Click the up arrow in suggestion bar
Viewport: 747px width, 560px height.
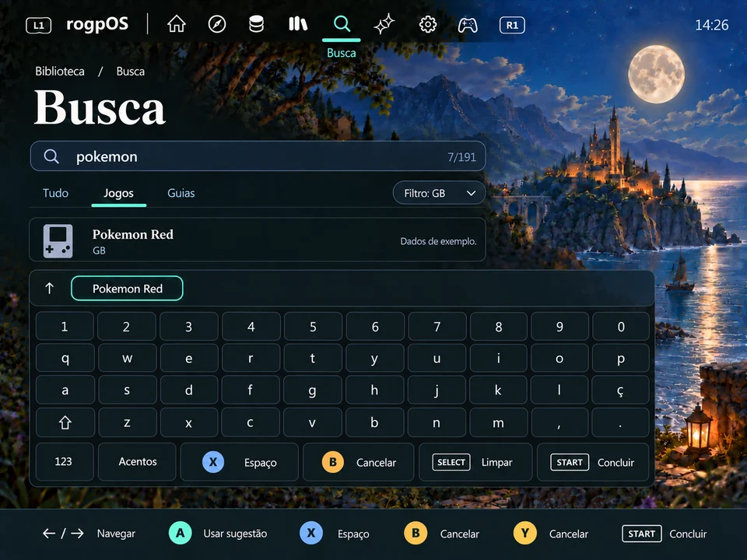click(x=49, y=288)
